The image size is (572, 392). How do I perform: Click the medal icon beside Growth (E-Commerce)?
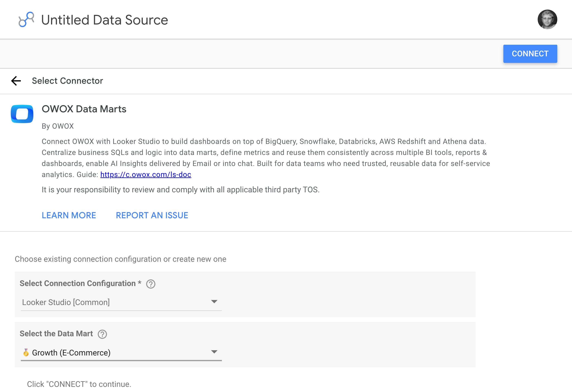[26, 352]
